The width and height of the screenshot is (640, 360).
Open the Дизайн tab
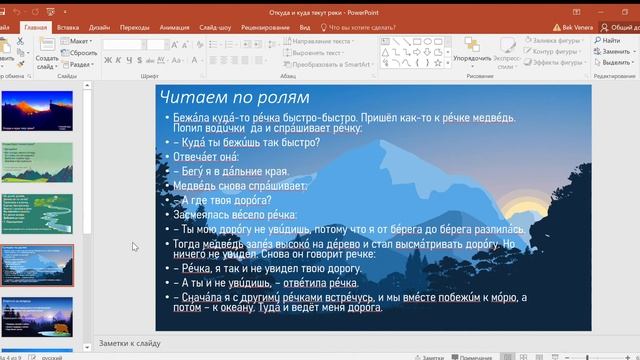[99, 27]
